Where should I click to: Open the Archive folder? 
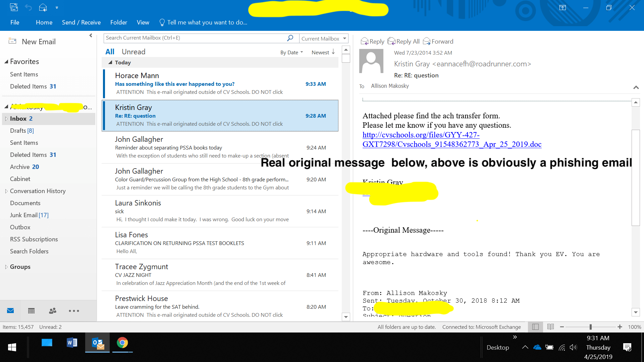click(24, 167)
